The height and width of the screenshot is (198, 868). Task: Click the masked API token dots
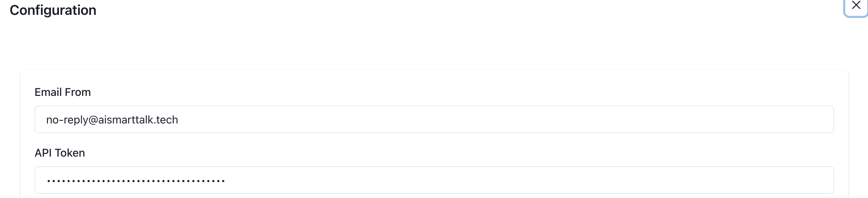[x=136, y=180]
